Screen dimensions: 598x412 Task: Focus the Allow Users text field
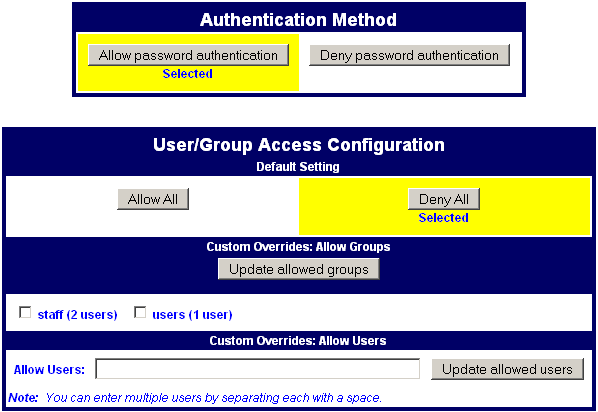click(x=257, y=369)
